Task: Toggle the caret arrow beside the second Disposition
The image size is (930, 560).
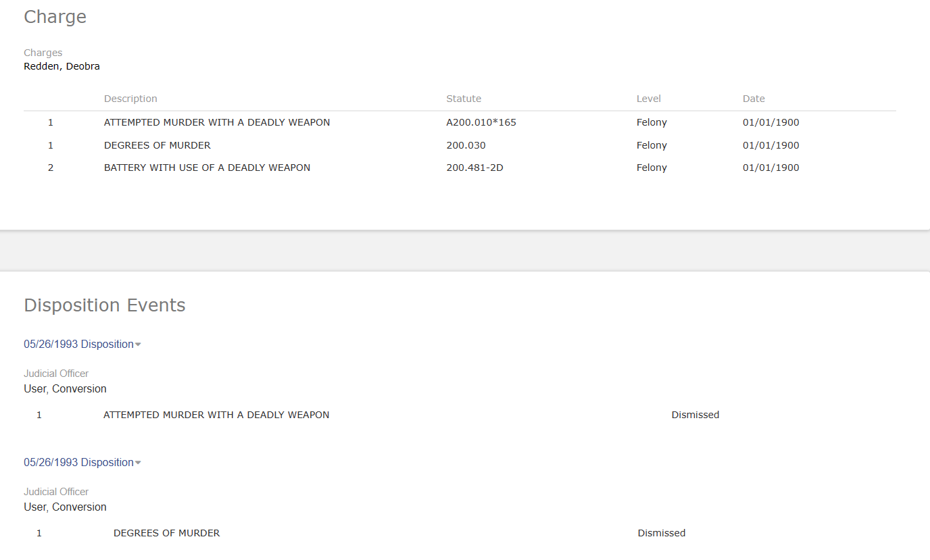Action: 138,463
